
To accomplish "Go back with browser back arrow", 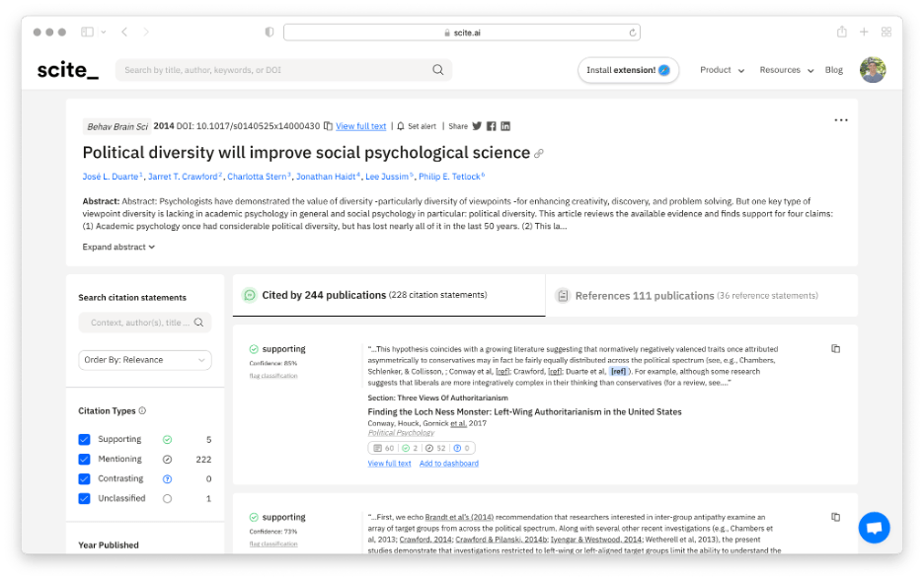I will pyautogui.click(x=124, y=32).
